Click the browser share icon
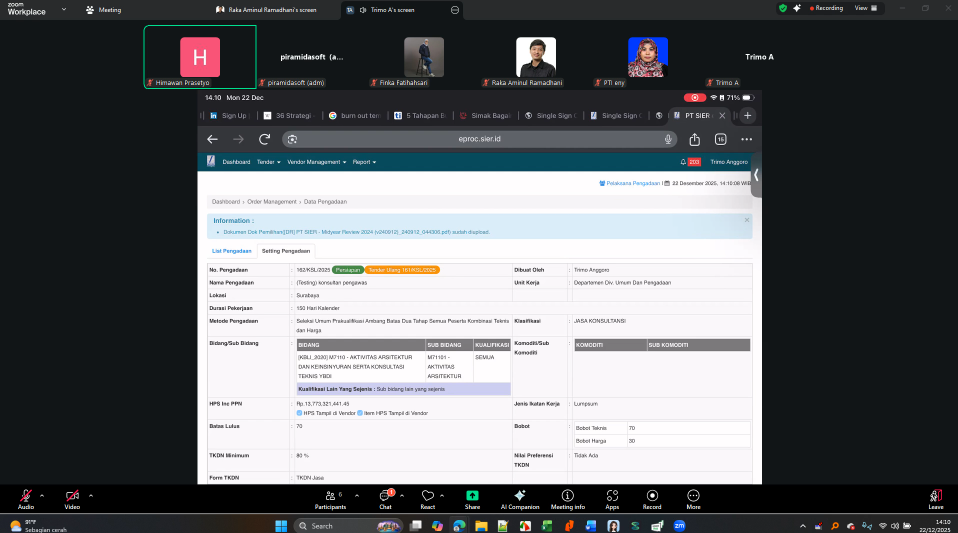This screenshot has width=958, height=533. point(694,139)
